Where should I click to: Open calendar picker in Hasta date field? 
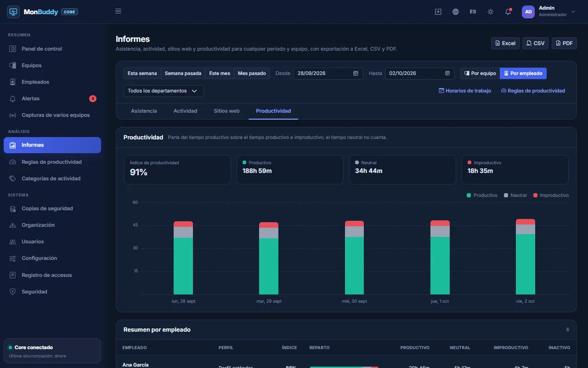click(447, 74)
